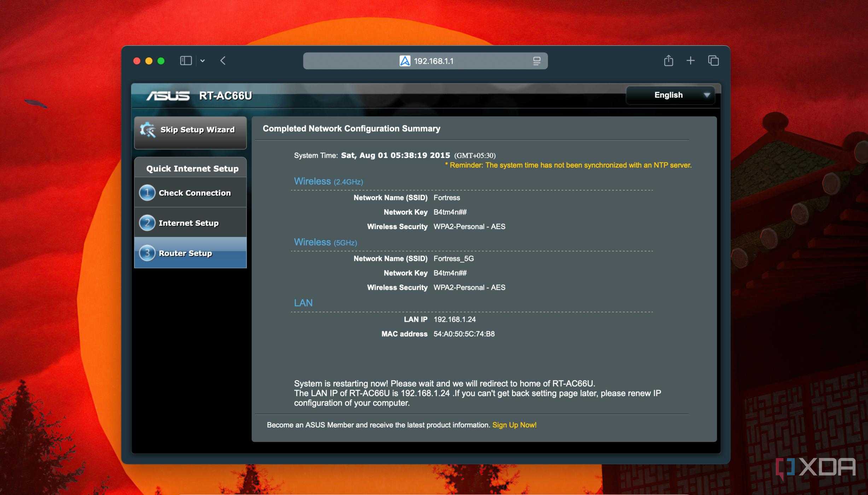Select step 1 Check Connection
Viewport: 868px width, 495px height.
(x=190, y=193)
